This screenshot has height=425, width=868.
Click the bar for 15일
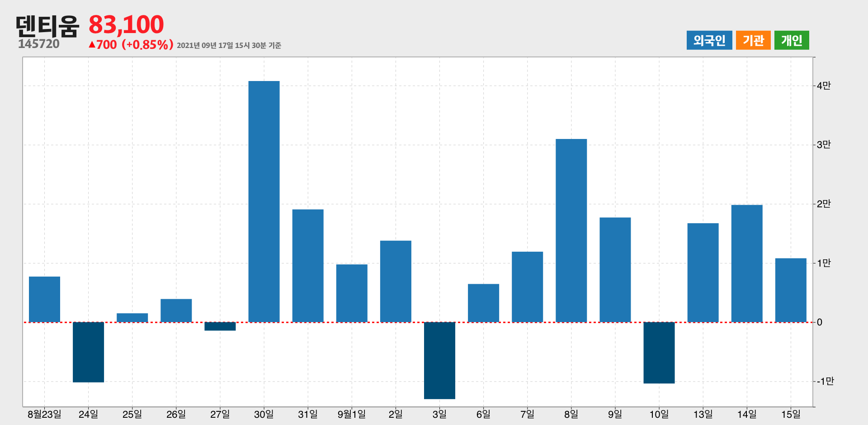click(x=791, y=290)
